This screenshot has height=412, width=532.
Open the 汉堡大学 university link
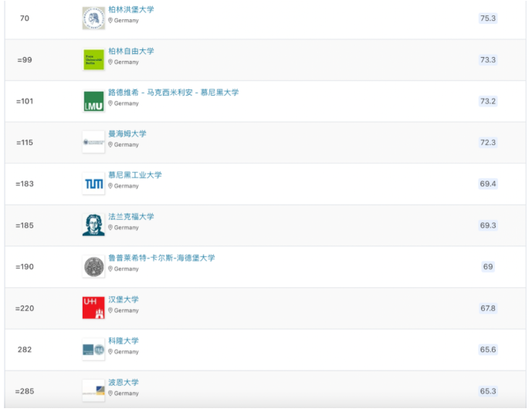tap(124, 300)
